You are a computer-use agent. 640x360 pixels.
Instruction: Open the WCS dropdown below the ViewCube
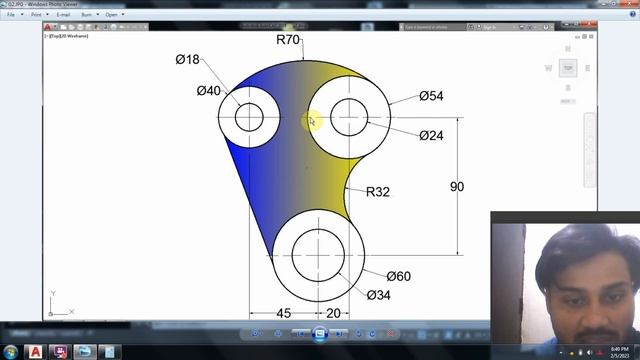coord(568,101)
